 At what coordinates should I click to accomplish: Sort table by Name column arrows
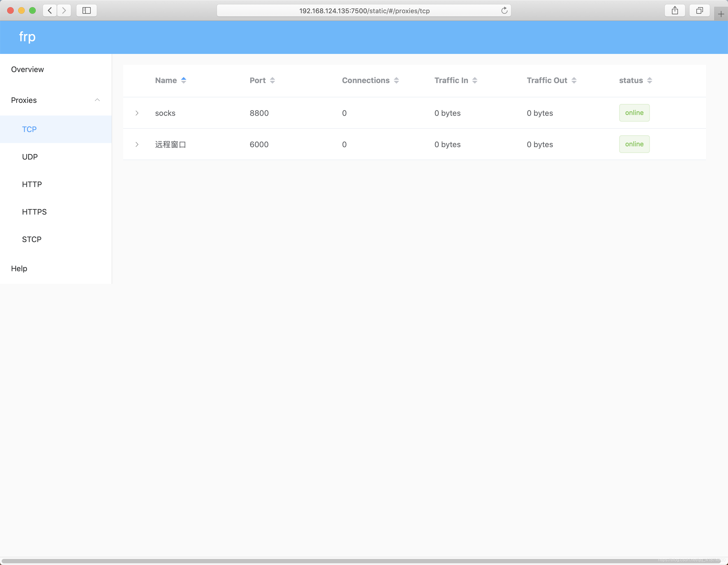tap(183, 80)
